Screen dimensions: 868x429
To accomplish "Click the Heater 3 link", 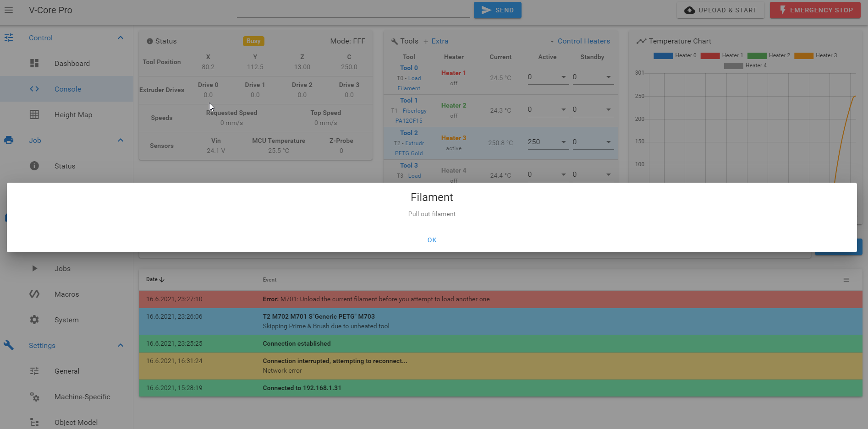I will [x=454, y=138].
